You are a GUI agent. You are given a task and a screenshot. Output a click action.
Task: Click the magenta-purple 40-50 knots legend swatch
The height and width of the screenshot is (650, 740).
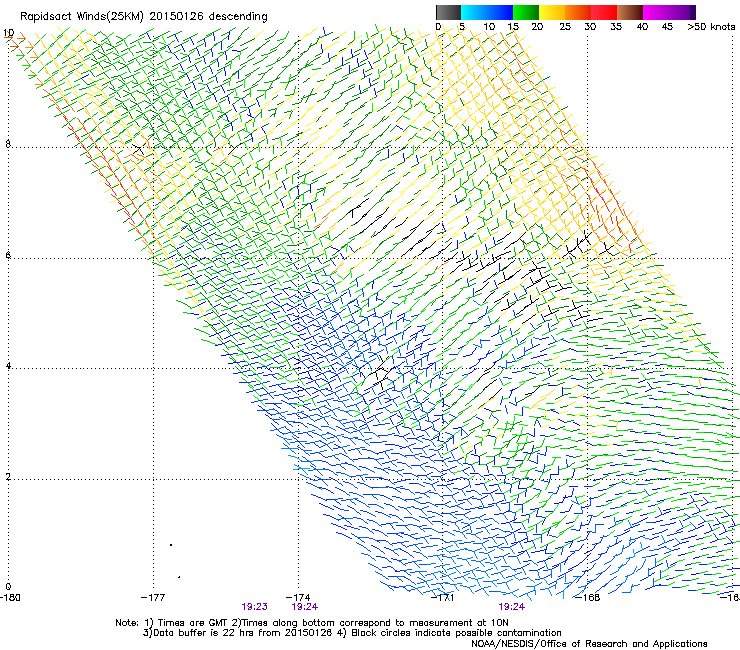tap(669, 12)
